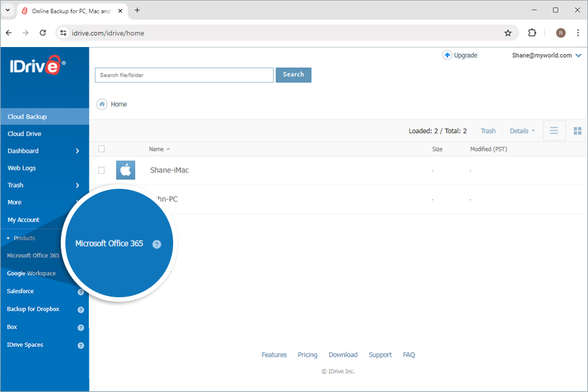Click help icon beside Backup for Dropbox

pyautogui.click(x=81, y=310)
